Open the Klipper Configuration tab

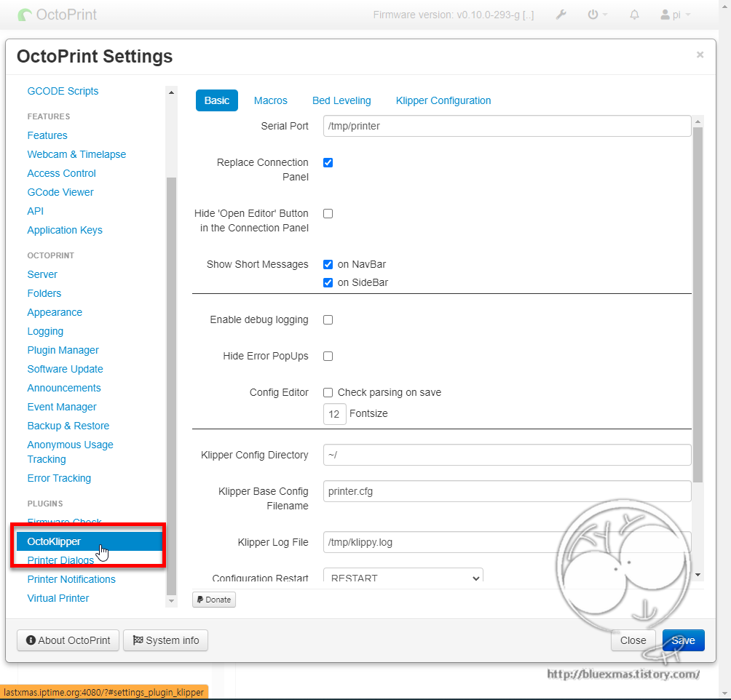tap(443, 100)
